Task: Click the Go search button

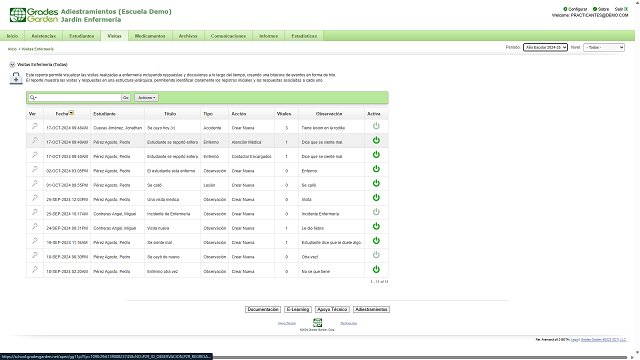Action: click(x=126, y=98)
